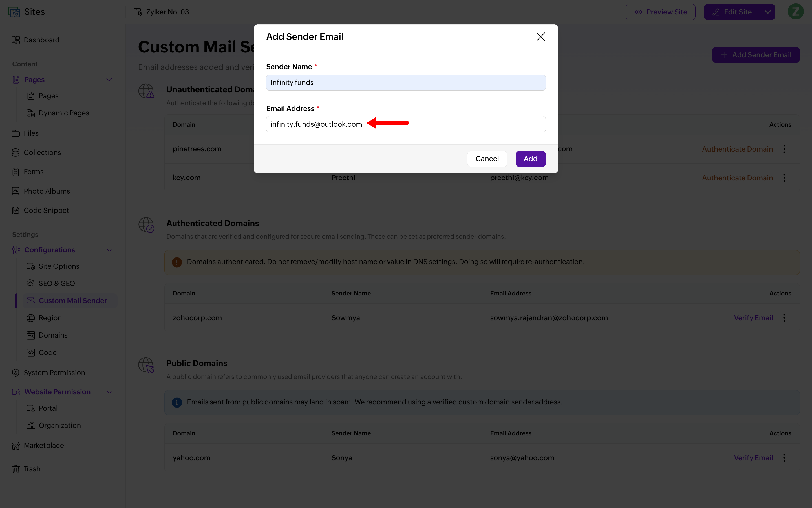Collapse the Configurations section chevron
Image resolution: width=812 pixels, height=508 pixels.
(109, 250)
